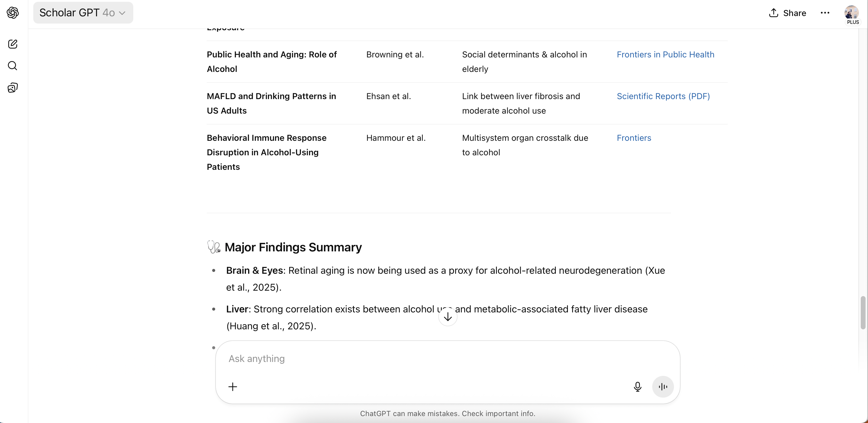868x423 pixels.
Task: Open the Frontiers in Public Health link
Action: click(x=666, y=54)
